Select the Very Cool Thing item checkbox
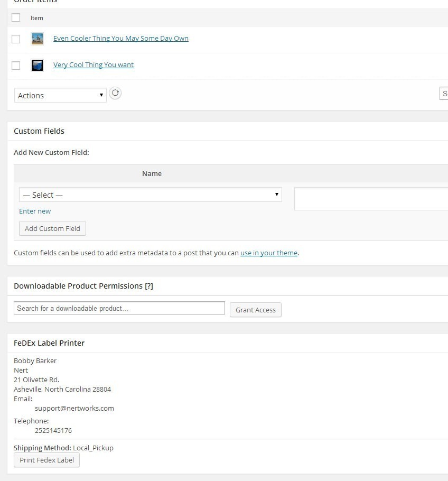Viewport: 448px width, 481px height. [x=16, y=65]
